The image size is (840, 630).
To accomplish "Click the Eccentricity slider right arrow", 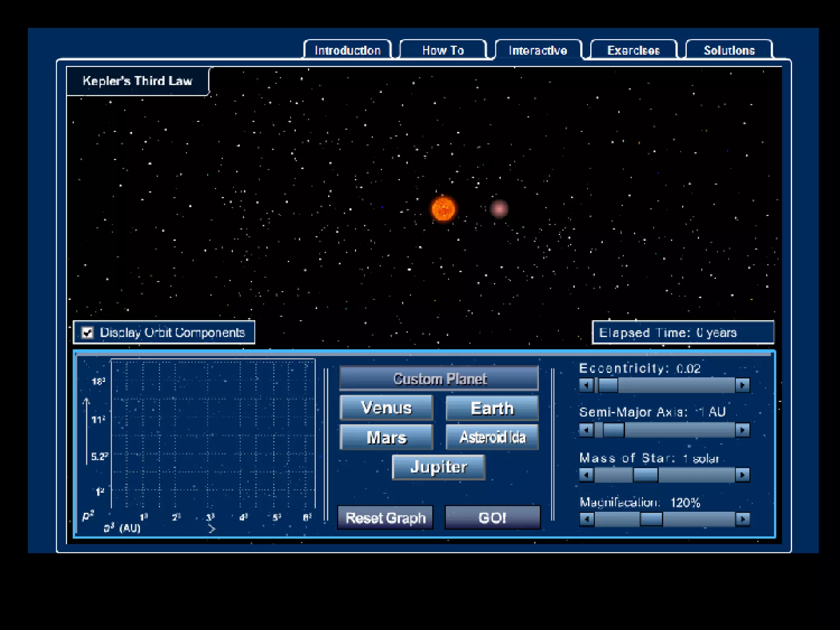I will 742,385.
